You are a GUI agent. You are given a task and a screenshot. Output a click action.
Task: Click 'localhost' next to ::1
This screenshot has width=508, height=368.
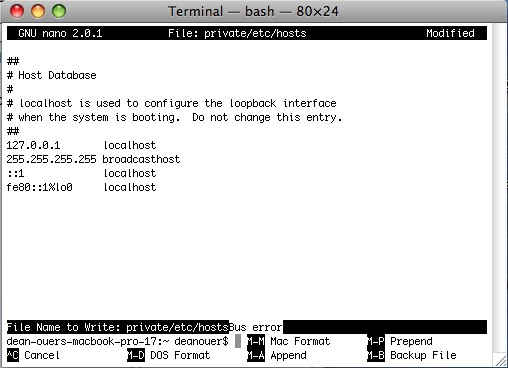pyautogui.click(x=130, y=173)
